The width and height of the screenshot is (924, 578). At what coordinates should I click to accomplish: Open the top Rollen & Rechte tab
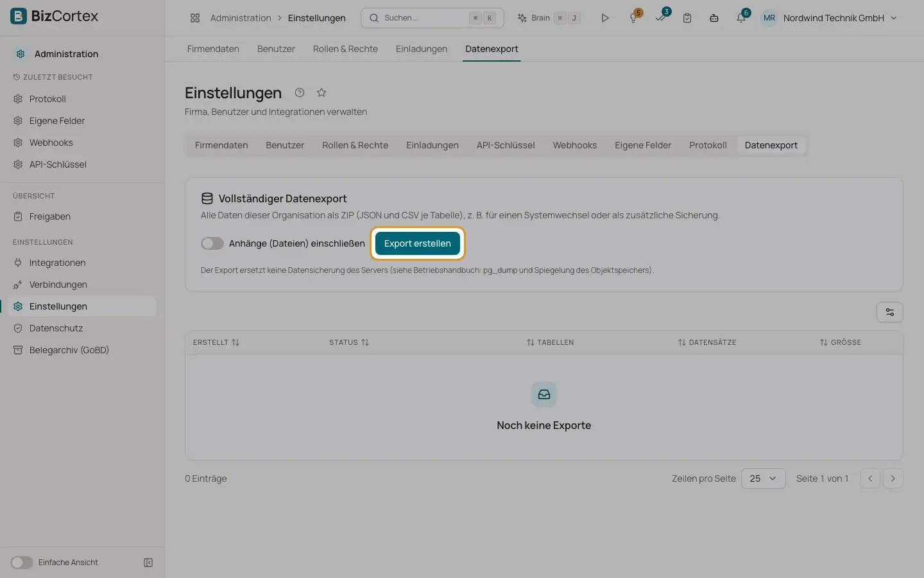click(345, 49)
